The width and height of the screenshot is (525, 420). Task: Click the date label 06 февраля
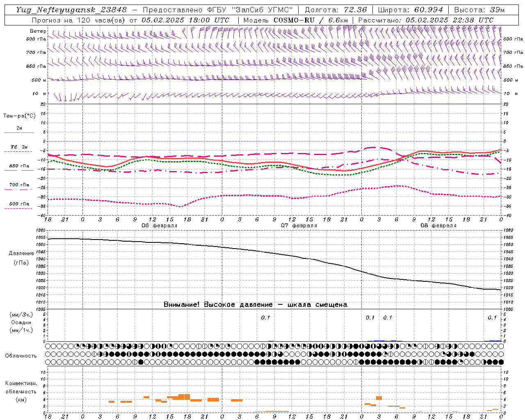click(160, 226)
